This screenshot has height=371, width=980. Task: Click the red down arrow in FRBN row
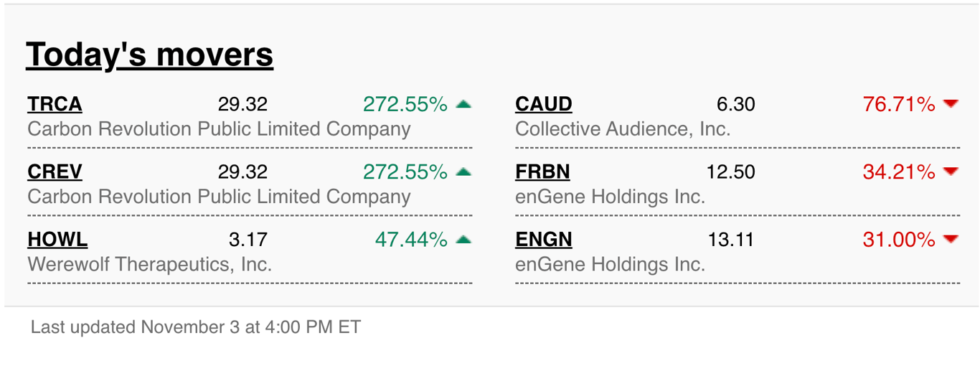coord(951,172)
